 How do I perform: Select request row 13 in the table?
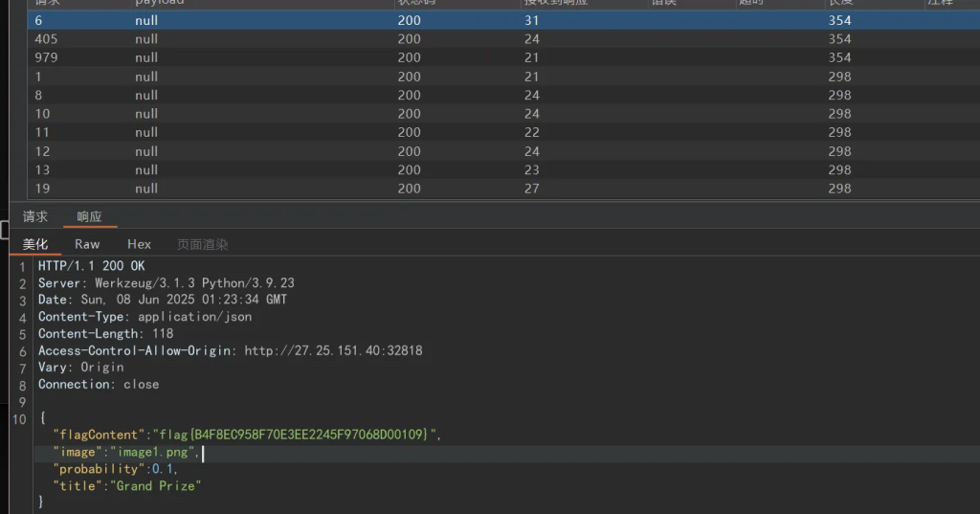click(x=503, y=169)
